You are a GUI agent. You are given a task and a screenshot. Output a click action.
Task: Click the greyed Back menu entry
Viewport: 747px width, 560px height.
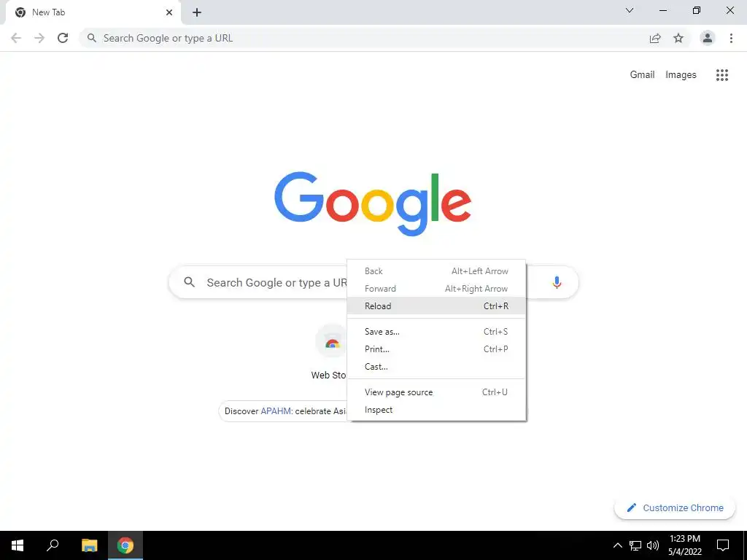pos(436,271)
